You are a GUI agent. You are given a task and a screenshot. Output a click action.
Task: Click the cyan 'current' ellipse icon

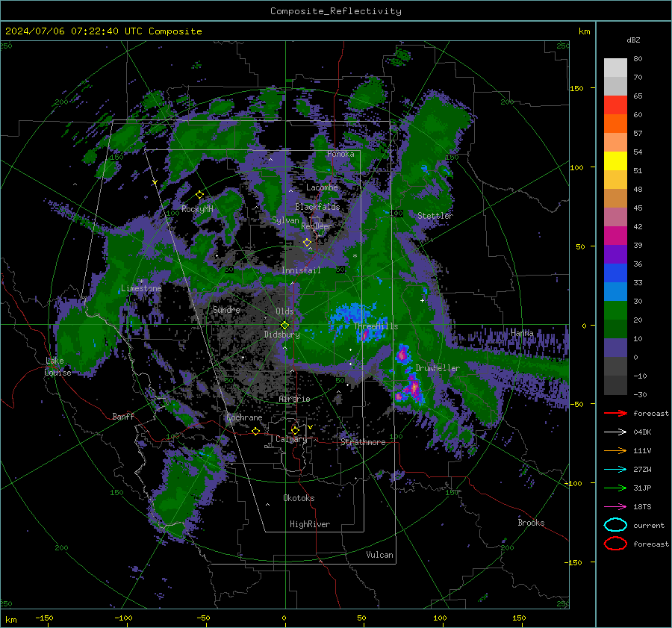coord(615,525)
